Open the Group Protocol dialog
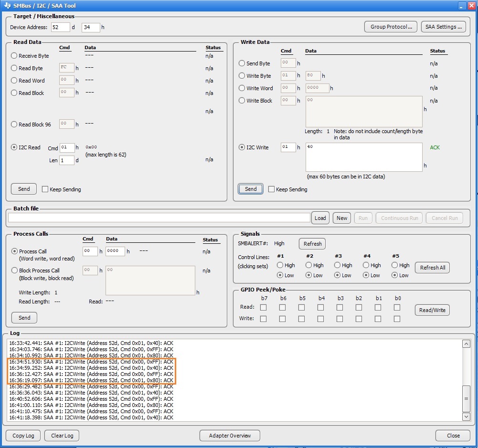 pyautogui.click(x=391, y=27)
